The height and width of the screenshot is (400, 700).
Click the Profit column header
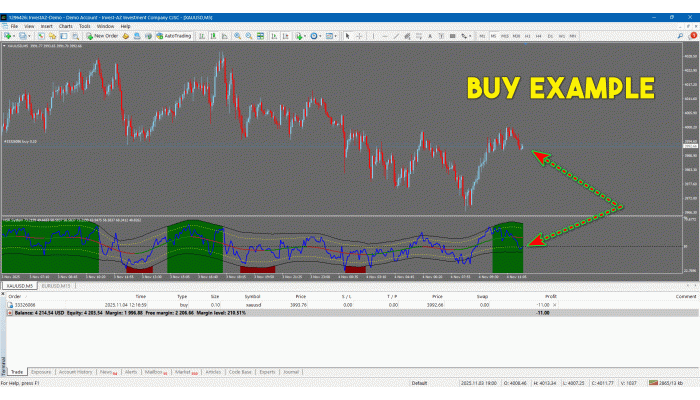coord(550,297)
